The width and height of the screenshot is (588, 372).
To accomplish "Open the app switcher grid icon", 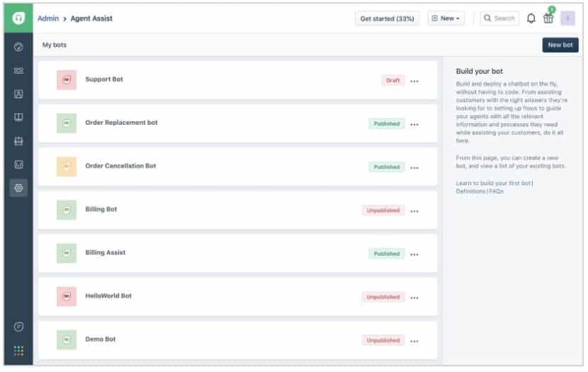I will coord(18,350).
